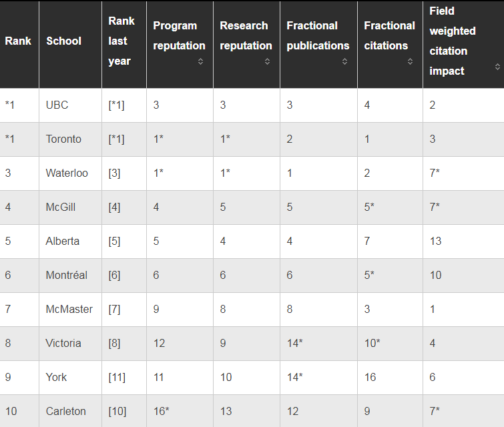
Task: Select the Toronto school cell
Action: tap(63, 139)
